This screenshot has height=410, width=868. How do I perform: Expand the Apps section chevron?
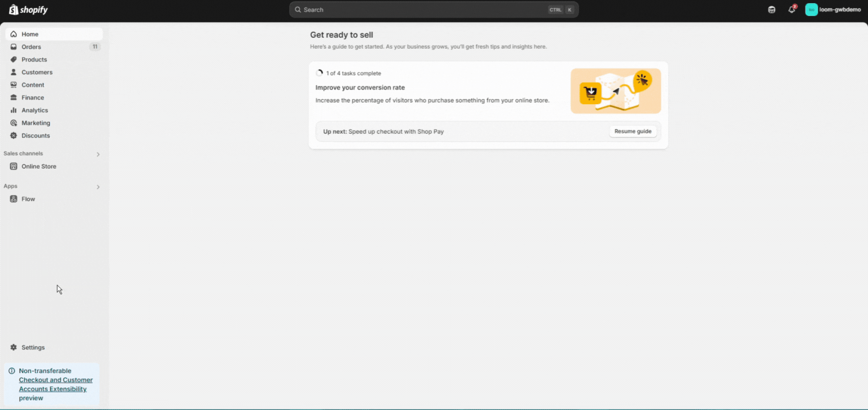pyautogui.click(x=98, y=187)
